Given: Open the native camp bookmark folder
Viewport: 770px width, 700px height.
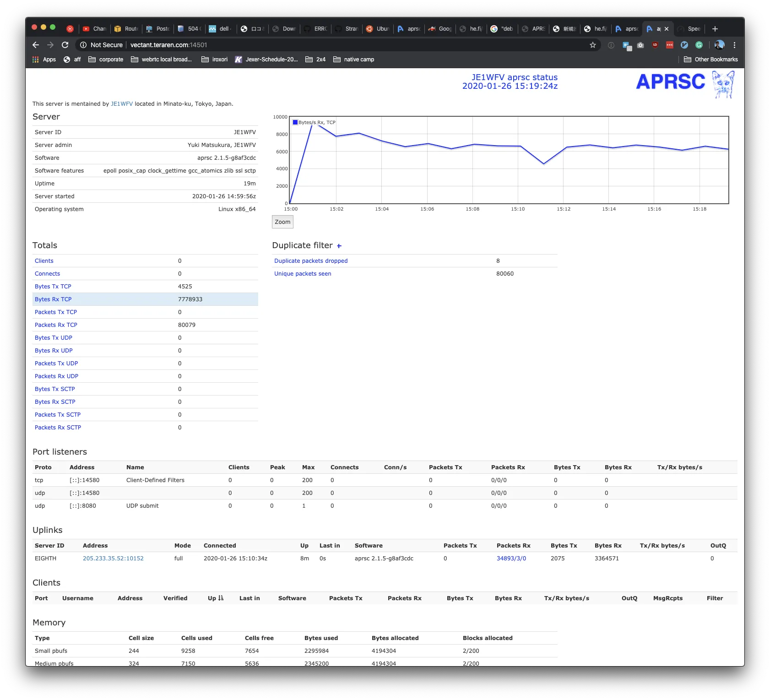Looking at the screenshot, I should pyautogui.click(x=354, y=60).
